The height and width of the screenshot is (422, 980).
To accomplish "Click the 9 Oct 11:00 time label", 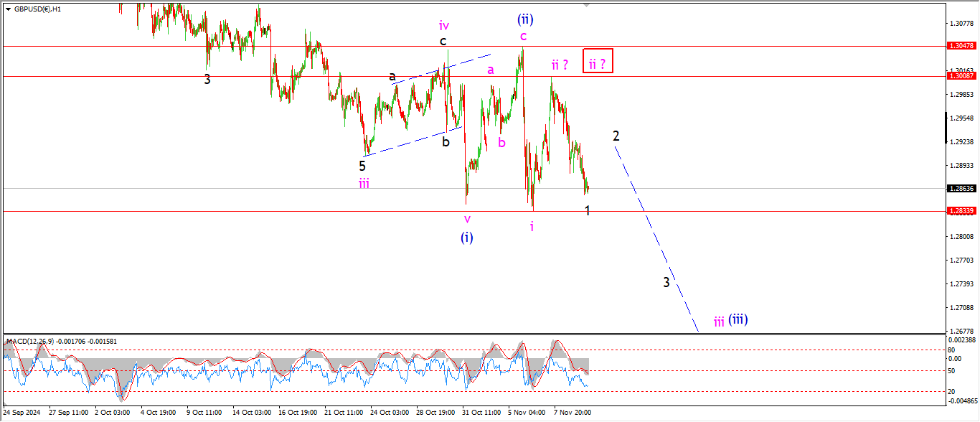I will coord(205,413).
